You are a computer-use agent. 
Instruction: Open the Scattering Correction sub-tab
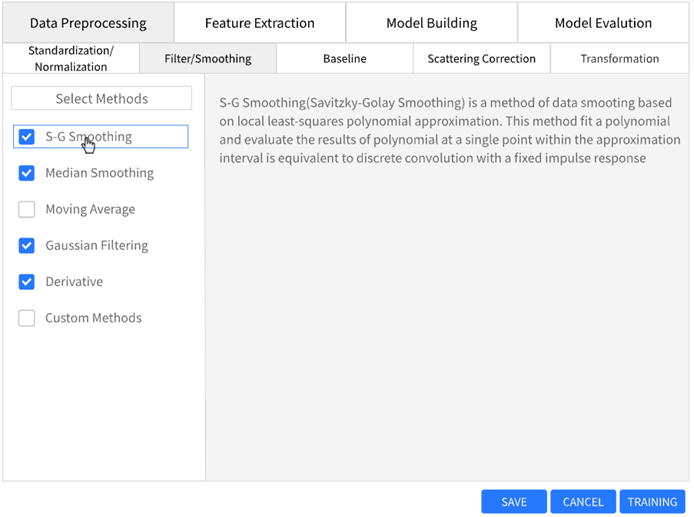tap(481, 59)
